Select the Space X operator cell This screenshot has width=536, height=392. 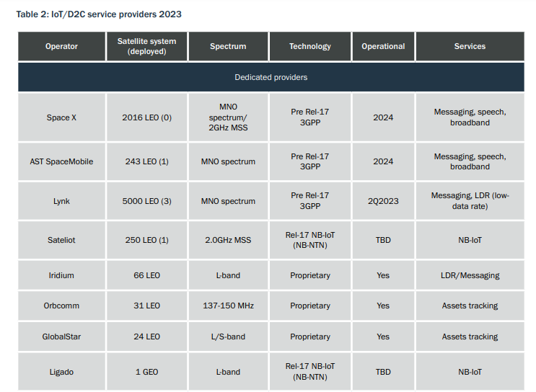pyautogui.click(x=61, y=117)
